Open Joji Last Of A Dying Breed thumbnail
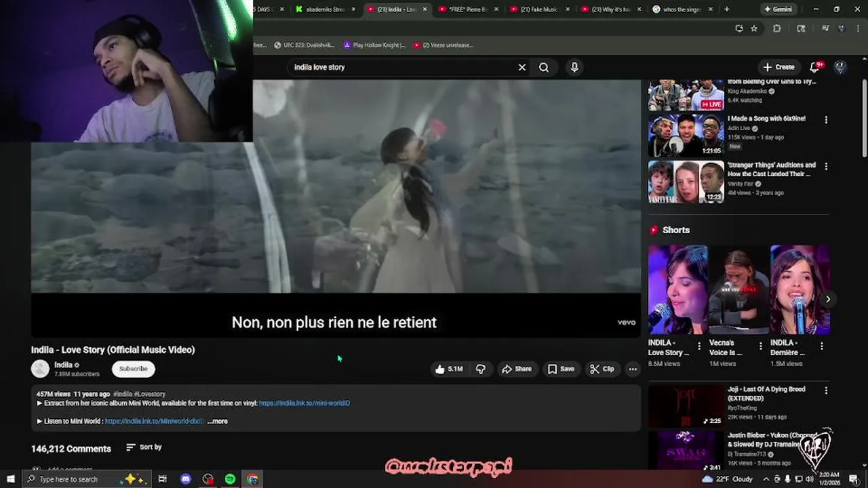 click(686, 405)
